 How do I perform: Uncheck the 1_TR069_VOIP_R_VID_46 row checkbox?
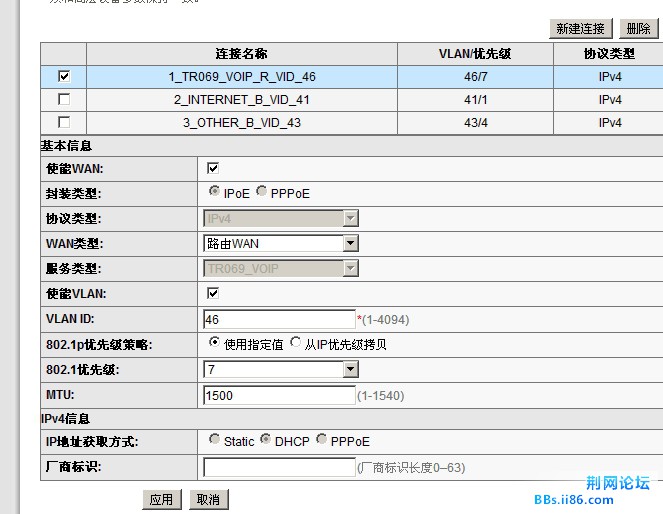(64, 77)
